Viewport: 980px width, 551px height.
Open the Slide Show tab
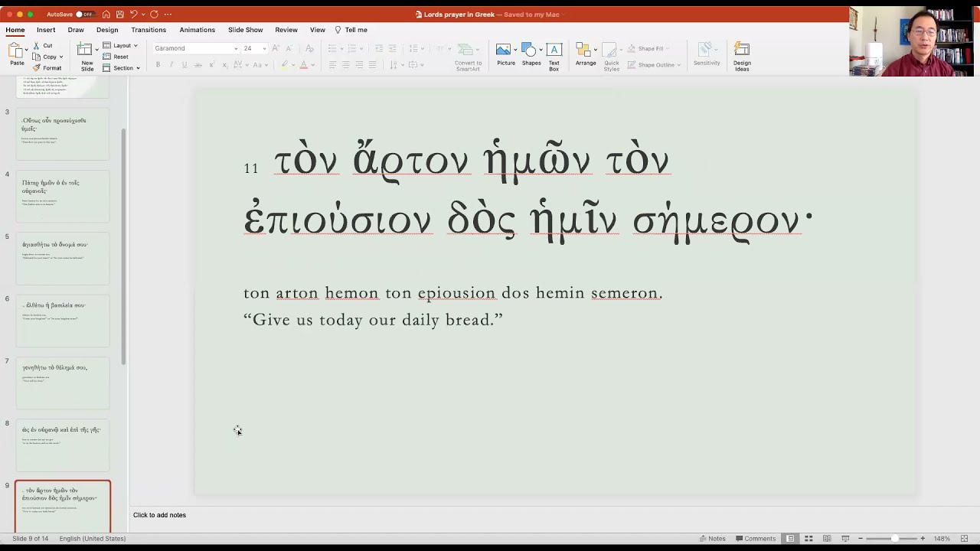(x=245, y=30)
